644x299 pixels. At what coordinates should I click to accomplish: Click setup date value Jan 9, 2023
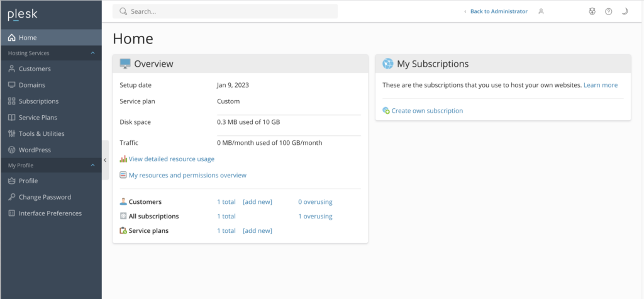[x=233, y=85]
